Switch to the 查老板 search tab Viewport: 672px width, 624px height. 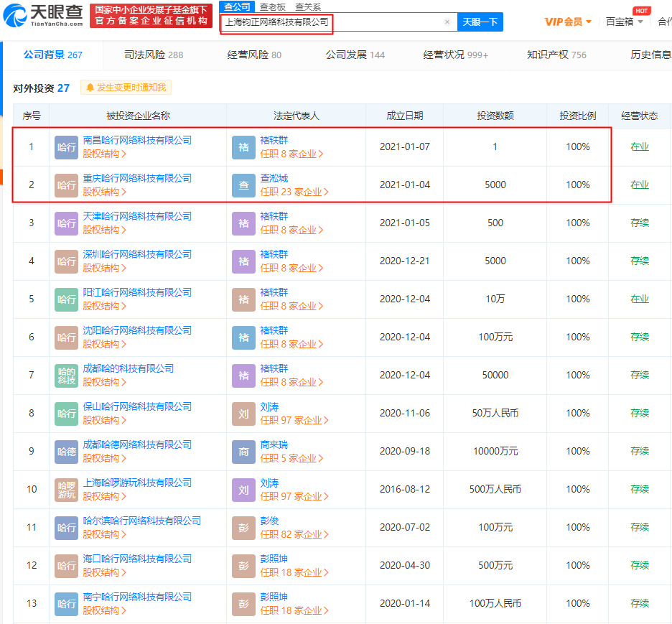tap(273, 7)
